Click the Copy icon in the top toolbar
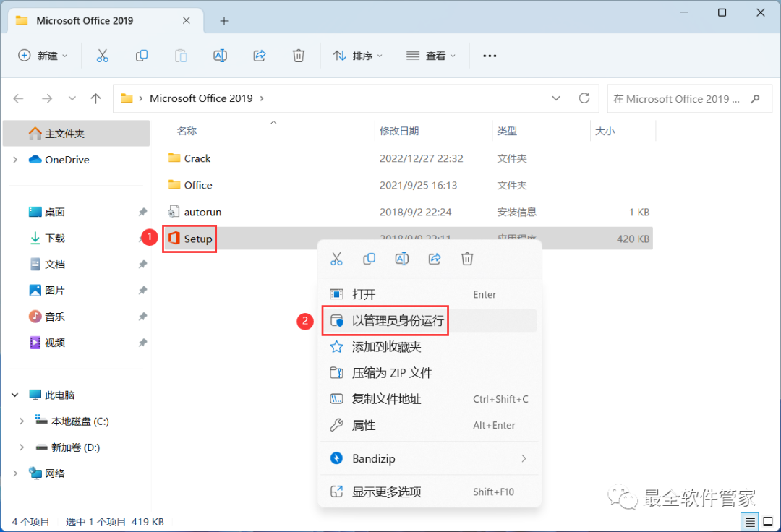Screen dimensions: 781x532 tap(142, 56)
